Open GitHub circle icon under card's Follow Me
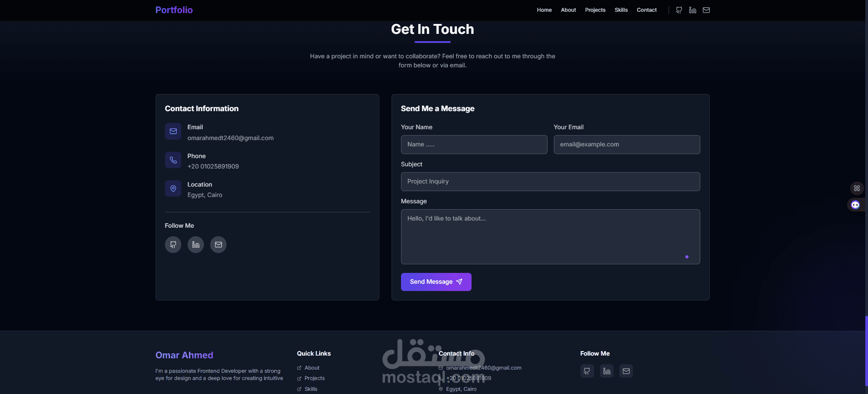Image resolution: width=868 pixels, height=394 pixels. (x=173, y=245)
